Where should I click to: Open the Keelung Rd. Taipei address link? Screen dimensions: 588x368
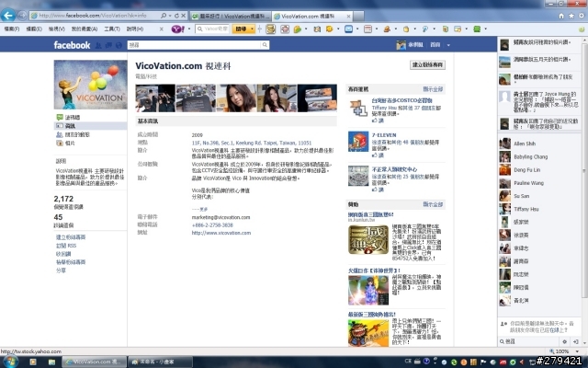pyautogui.click(x=251, y=143)
